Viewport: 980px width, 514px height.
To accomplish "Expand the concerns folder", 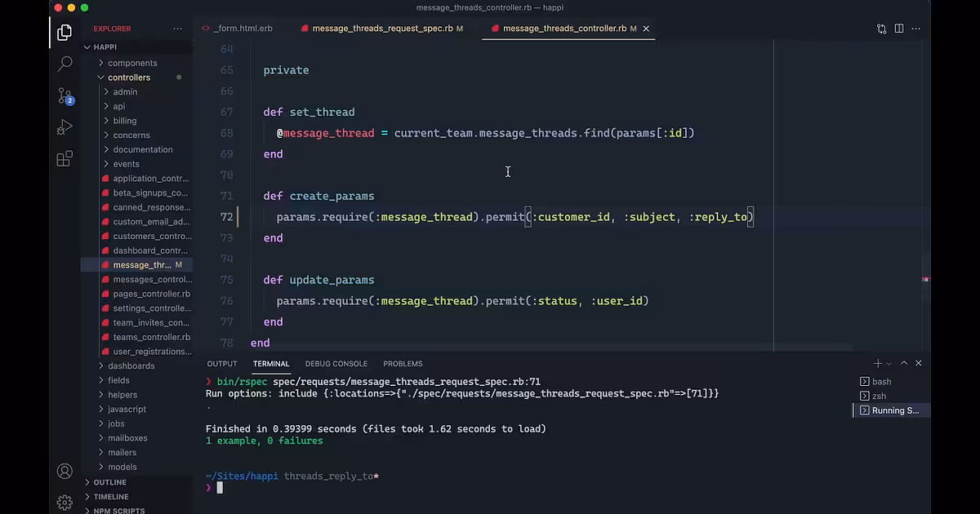I will (131, 135).
